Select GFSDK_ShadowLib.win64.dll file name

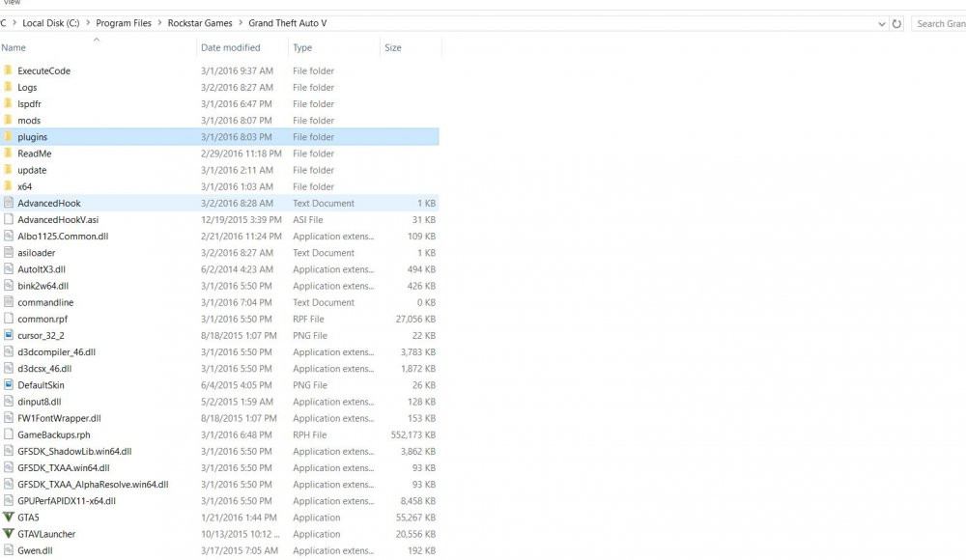coord(74,451)
